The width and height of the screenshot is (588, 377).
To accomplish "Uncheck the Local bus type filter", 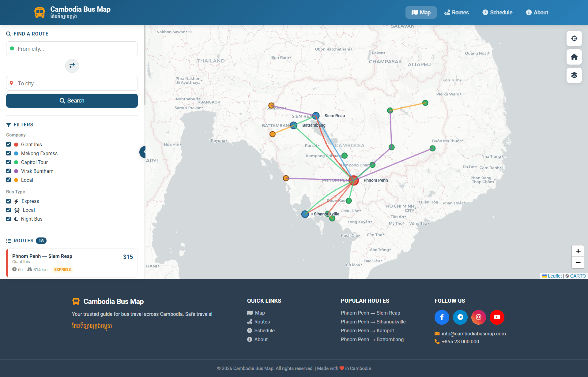I will (x=9, y=210).
